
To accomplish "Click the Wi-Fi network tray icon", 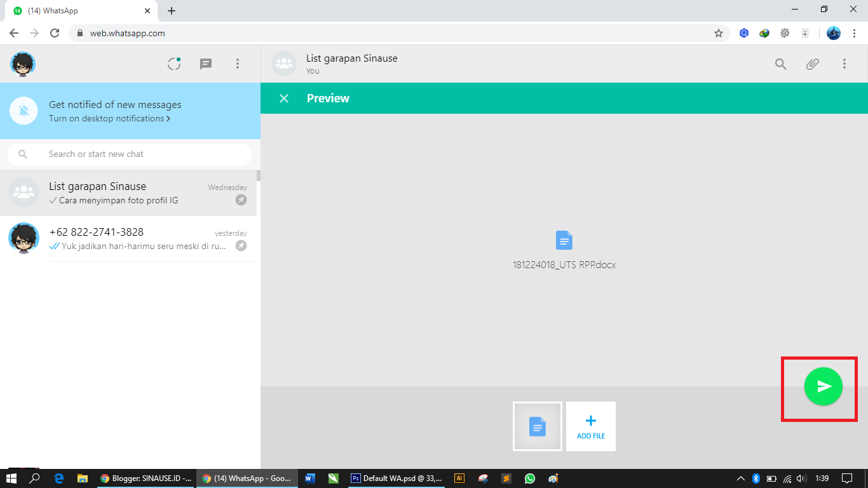I will (787, 478).
